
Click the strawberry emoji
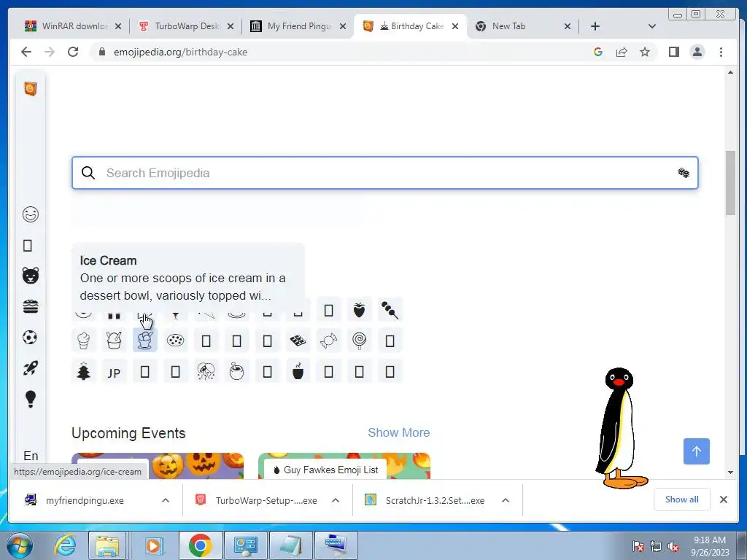coord(359,310)
